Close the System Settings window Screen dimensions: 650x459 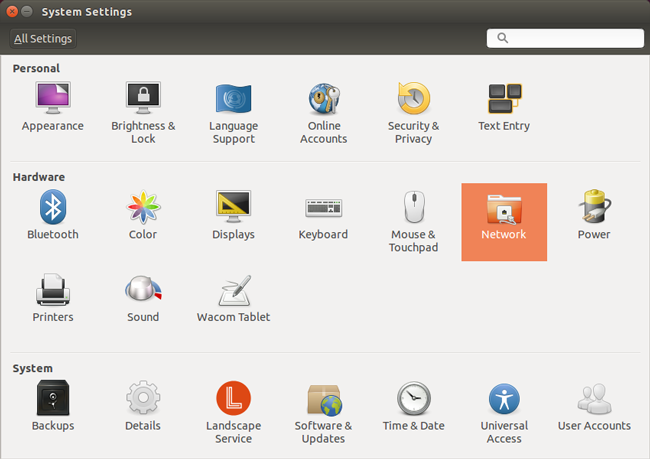[x=12, y=12]
